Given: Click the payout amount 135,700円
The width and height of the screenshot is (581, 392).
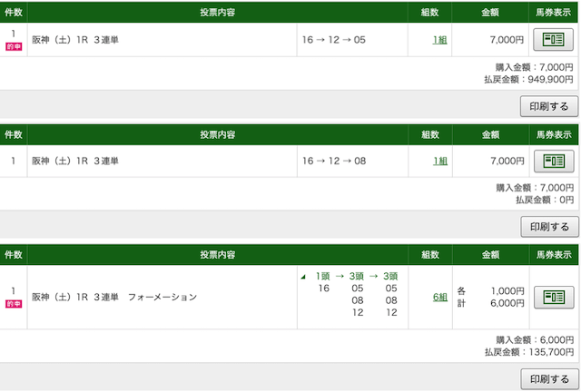Looking at the screenshot, I should (551, 352).
